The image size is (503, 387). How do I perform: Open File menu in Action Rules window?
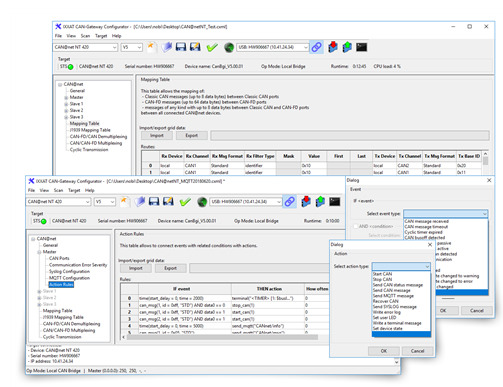pyautogui.click(x=31, y=190)
